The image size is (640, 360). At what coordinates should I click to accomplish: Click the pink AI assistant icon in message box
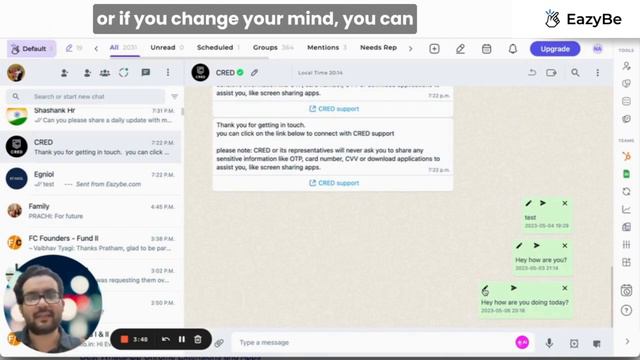coord(522,342)
